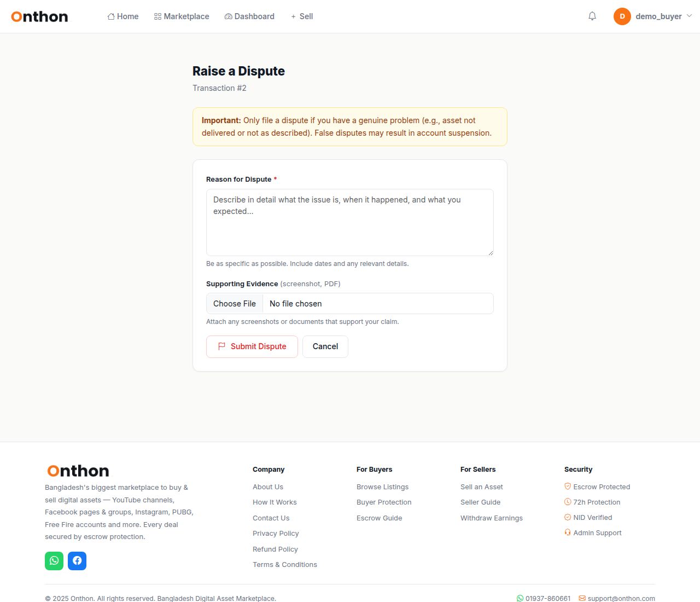Image resolution: width=700 pixels, height=602 pixels.
Task: Click footer Onthon logo
Action: 78,471
